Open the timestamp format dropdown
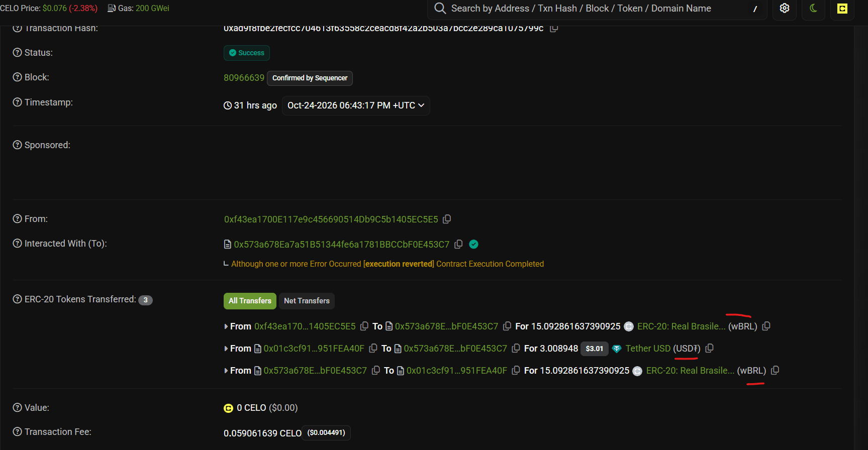868x450 pixels. [356, 105]
